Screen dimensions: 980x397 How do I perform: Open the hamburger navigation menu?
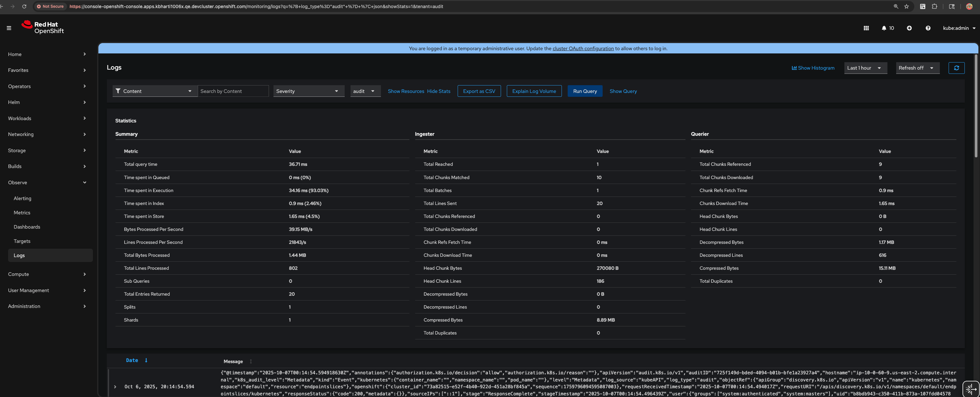point(9,28)
